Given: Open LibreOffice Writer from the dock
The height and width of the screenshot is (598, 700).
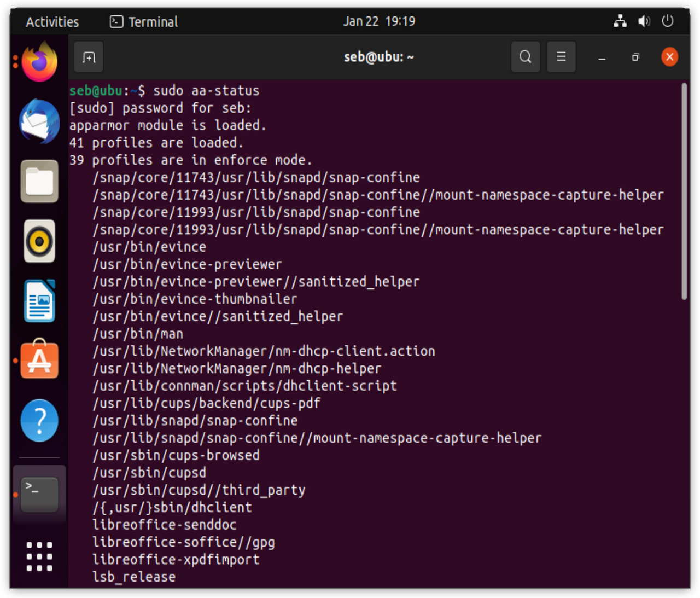Looking at the screenshot, I should 39,301.
